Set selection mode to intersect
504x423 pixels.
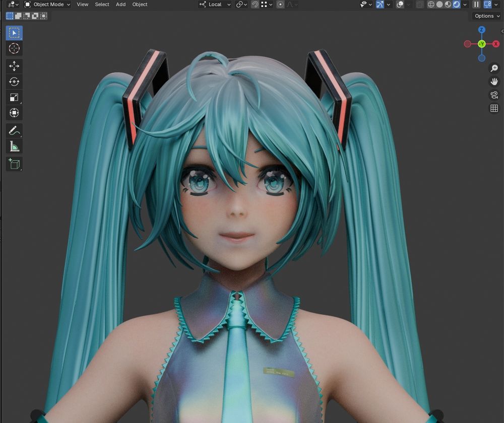pyautogui.click(x=43, y=16)
